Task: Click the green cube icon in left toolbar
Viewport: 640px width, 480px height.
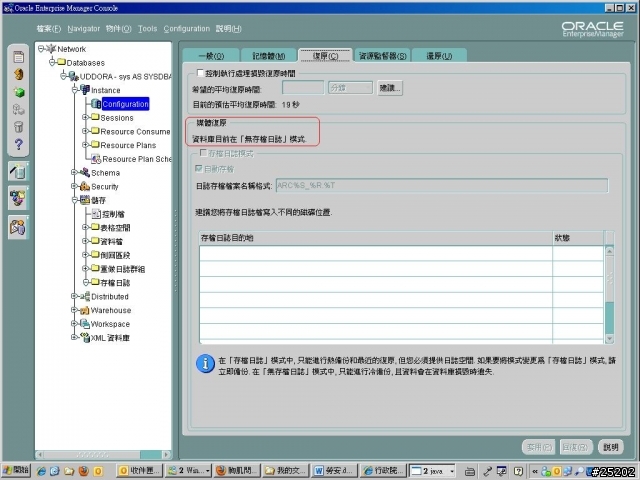Action: [19, 92]
